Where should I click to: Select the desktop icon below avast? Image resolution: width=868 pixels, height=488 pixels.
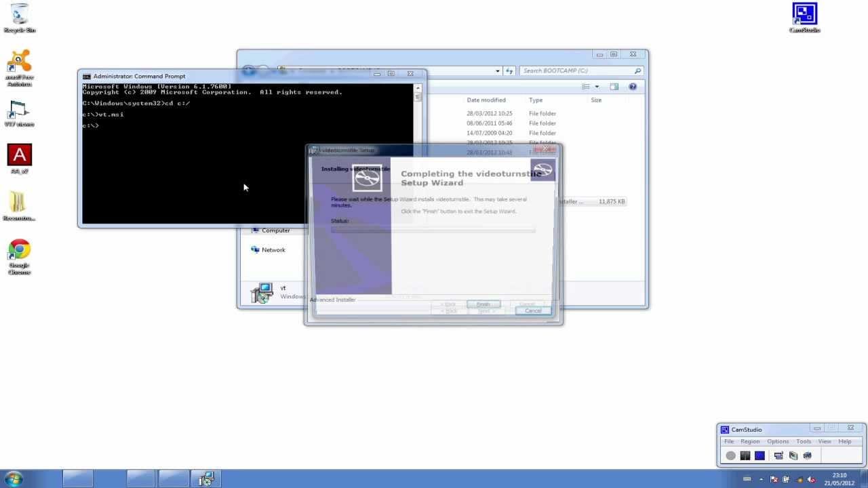click(x=19, y=114)
